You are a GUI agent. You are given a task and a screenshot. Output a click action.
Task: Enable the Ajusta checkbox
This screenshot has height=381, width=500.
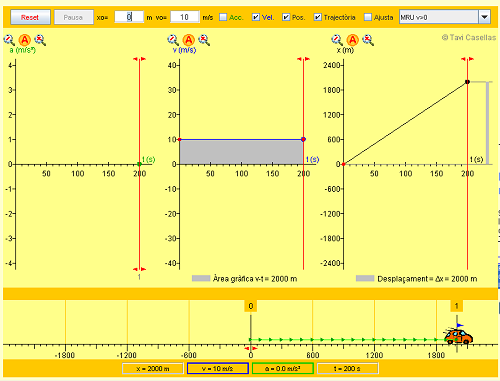(x=368, y=17)
